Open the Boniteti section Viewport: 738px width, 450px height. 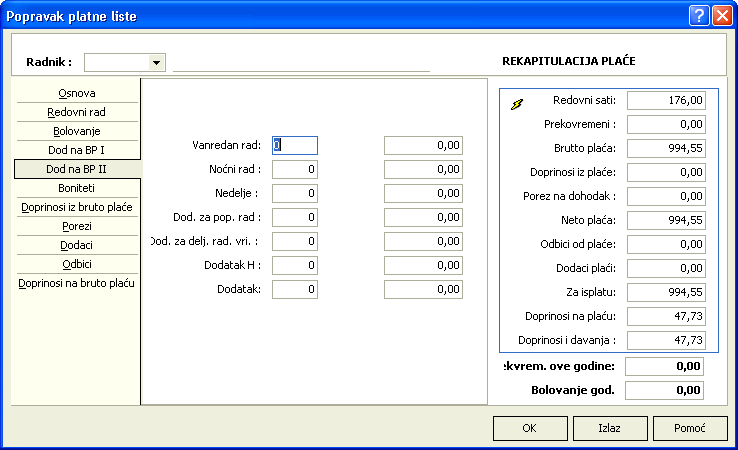pyautogui.click(x=77, y=188)
